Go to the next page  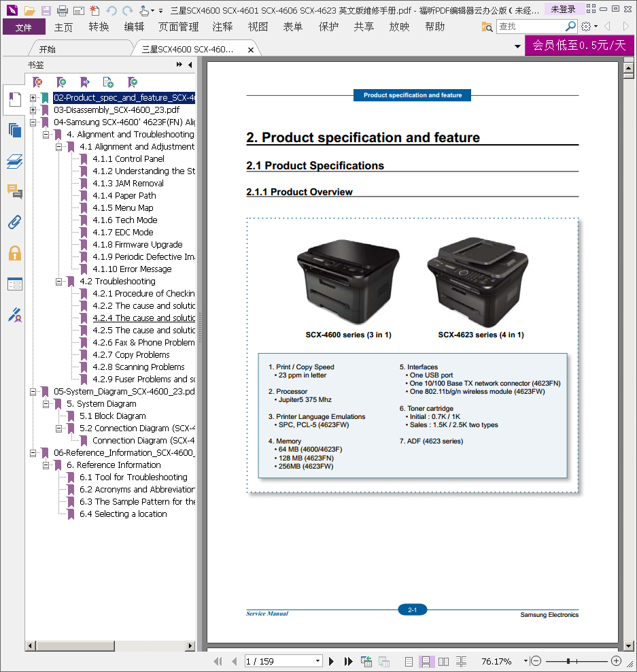tap(331, 661)
